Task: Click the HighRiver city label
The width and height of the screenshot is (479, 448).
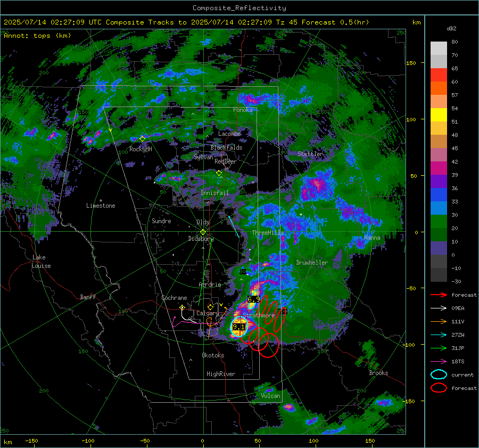Action: 221,374
